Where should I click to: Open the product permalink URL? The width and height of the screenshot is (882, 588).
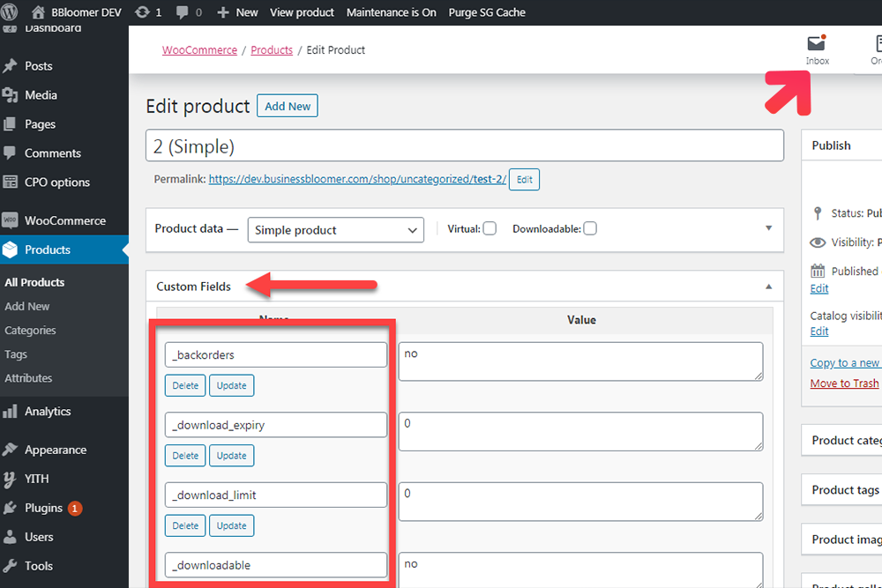pyautogui.click(x=358, y=179)
